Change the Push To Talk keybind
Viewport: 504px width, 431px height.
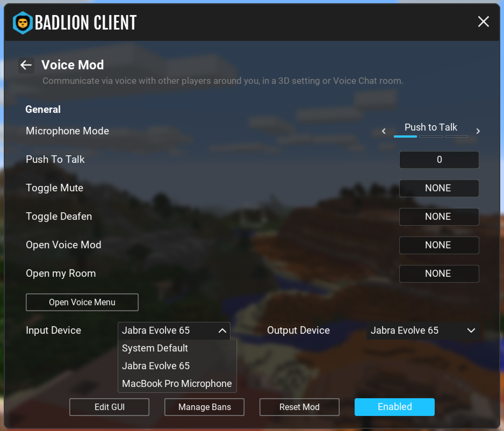pos(439,160)
